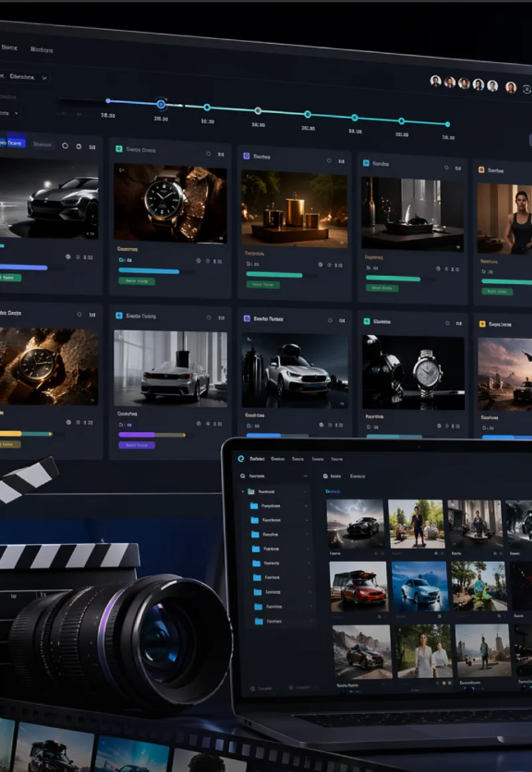Click the grid icon on the silver SUV card header
532x772 pixels.
(x=342, y=321)
